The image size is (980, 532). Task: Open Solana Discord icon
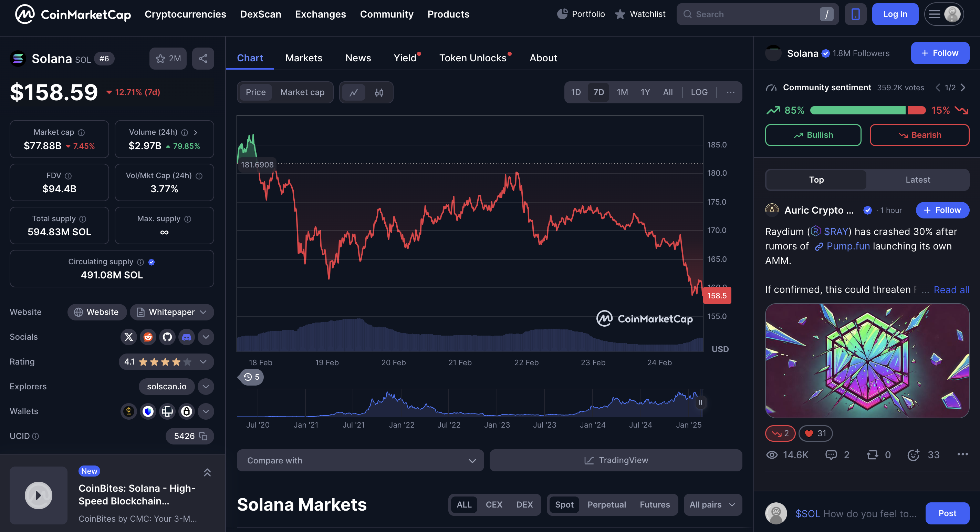tap(186, 337)
